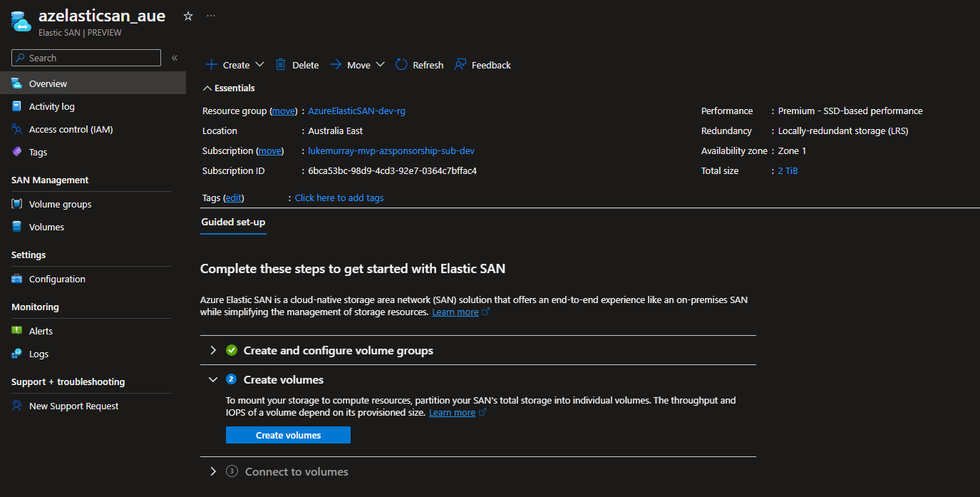Image resolution: width=980 pixels, height=497 pixels.
Task: Open the Activity log sidebar icon
Action: point(16,106)
